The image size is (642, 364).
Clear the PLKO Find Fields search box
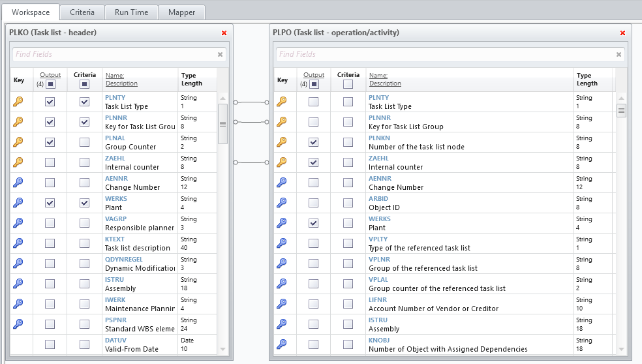click(x=220, y=55)
